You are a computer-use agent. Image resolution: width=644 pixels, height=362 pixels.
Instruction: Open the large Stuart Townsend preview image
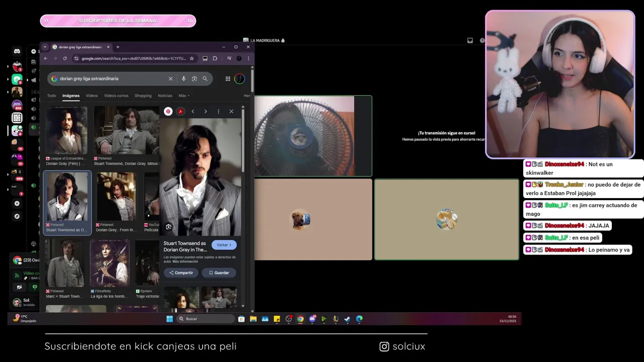coord(200,177)
